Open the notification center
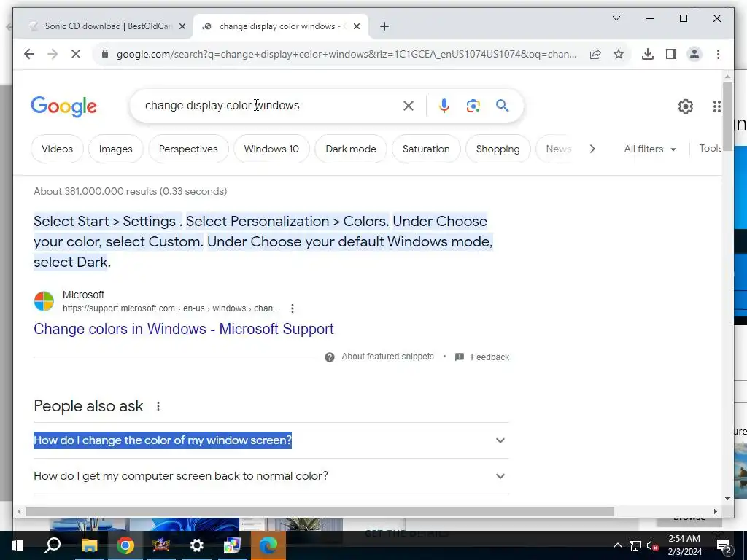The width and height of the screenshot is (747, 560). coord(724,545)
